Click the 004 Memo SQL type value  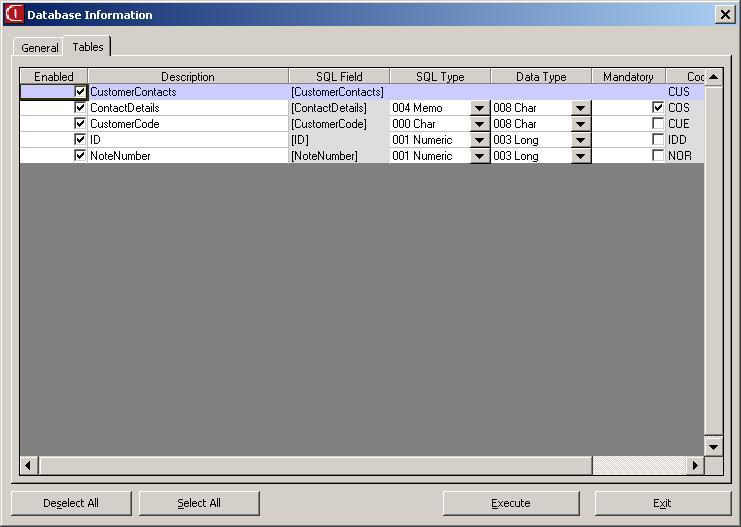[417, 108]
